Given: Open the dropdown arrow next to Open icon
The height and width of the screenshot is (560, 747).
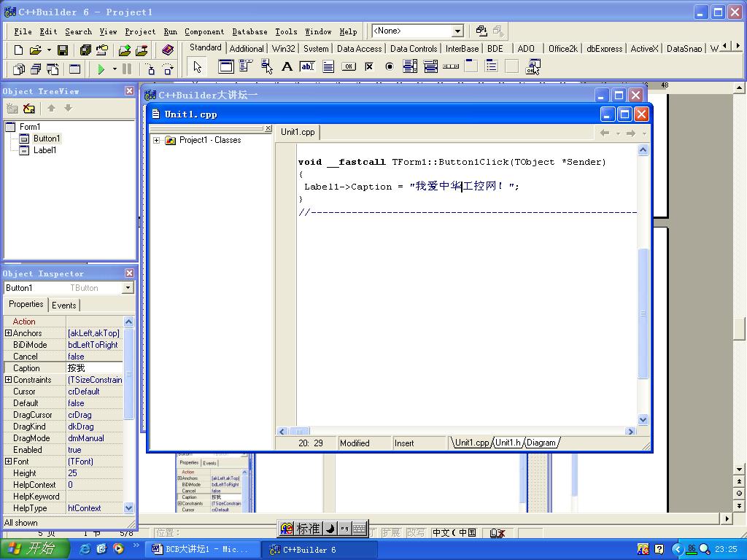Looking at the screenshot, I should 49,50.
